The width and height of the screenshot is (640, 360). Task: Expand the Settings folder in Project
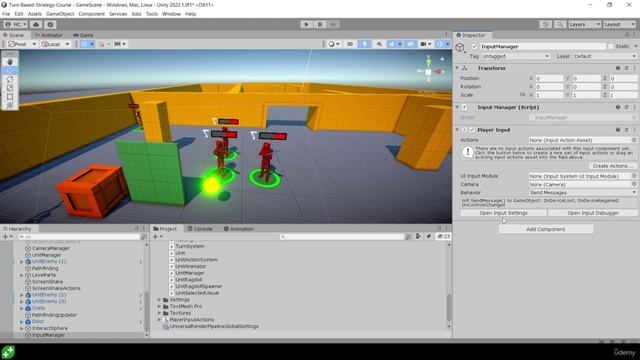pyautogui.click(x=160, y=300)
